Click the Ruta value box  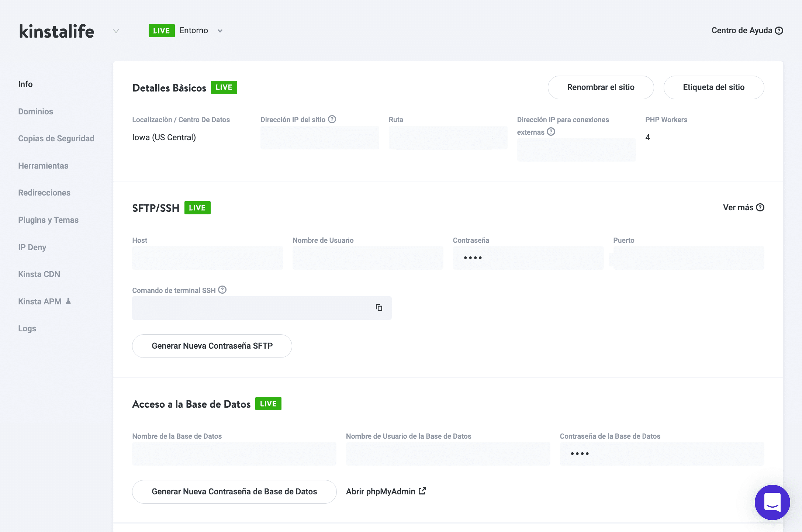coord(448,138)
